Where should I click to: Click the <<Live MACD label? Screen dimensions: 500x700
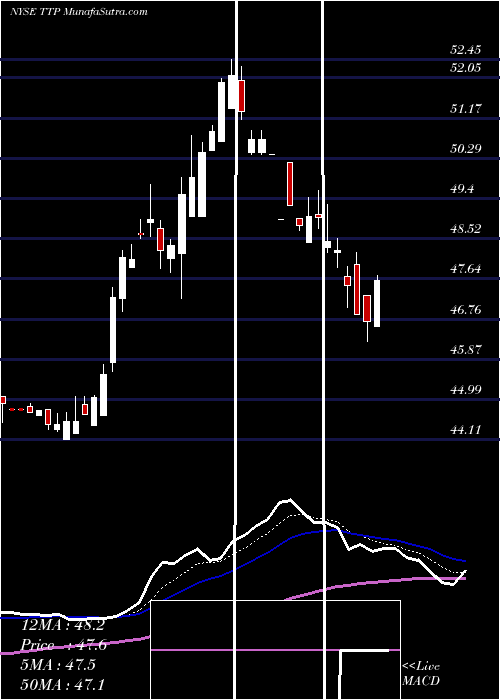pyautogui.click(x=421, y=674)
